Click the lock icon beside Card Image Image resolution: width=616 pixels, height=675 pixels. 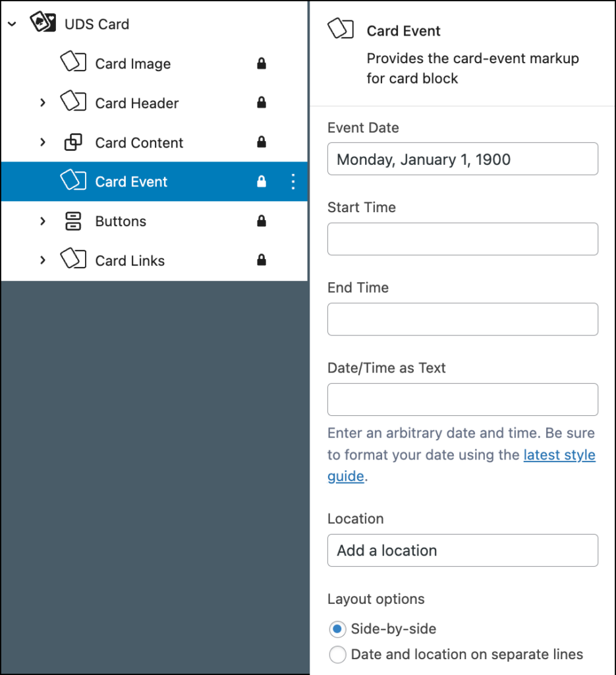262,64
